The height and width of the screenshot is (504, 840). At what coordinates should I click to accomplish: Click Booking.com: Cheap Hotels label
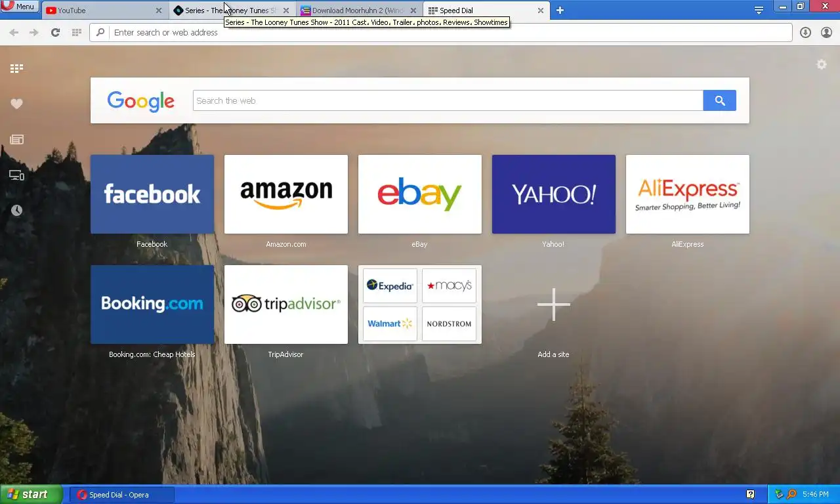[152, 354]
